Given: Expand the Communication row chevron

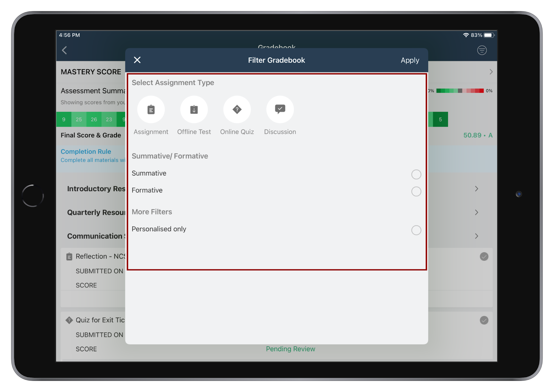Looking at the screenshot, I should point(476,236).
